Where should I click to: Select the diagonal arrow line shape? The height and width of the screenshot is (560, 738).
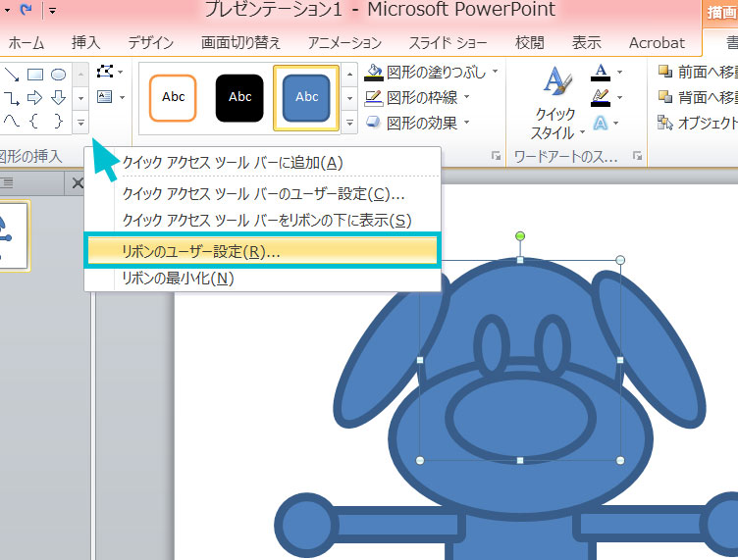pos(12,75)
